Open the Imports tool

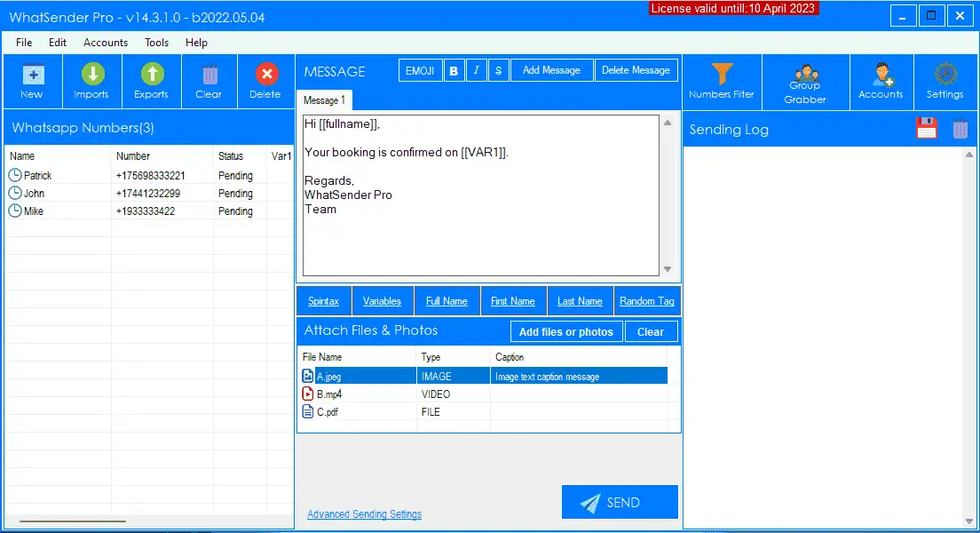click(x=91, y=81)
